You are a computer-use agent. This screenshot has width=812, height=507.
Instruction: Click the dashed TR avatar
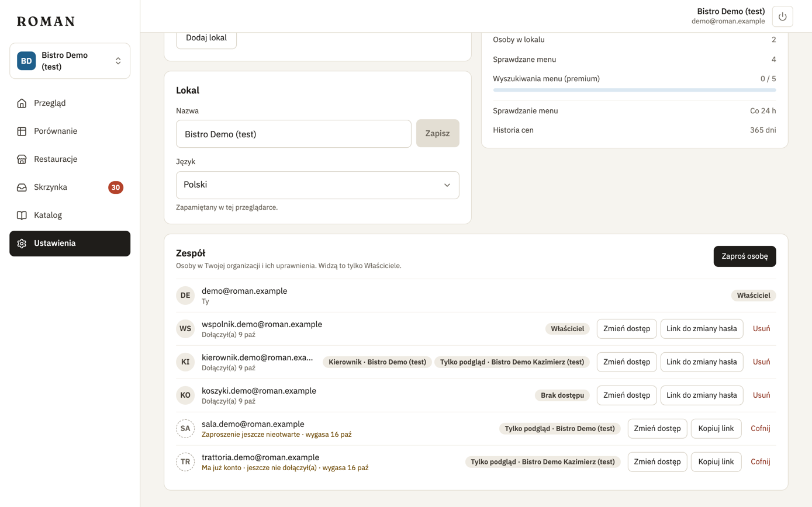click(185, 462)
